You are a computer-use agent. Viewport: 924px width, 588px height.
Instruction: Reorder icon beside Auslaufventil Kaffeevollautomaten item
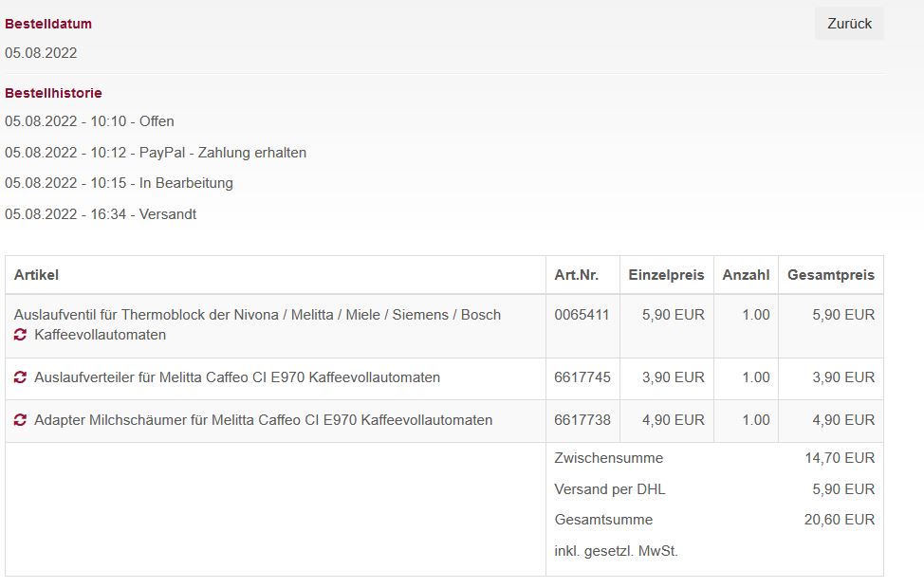pos(20,335)
